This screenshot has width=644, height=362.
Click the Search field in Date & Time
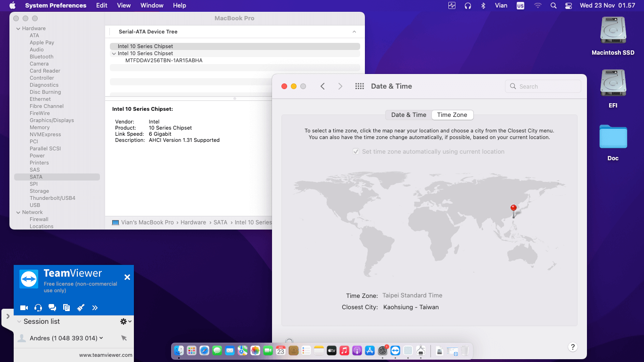tap(543, 86)
